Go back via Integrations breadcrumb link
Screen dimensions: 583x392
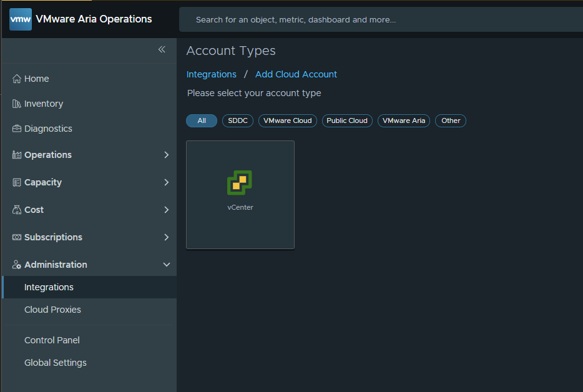click(x=211, y=74)
